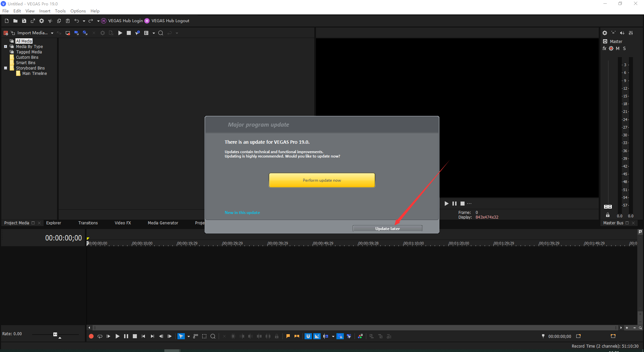Image resolution: width=644 pixels, height=352 pixels.
Task: Select the Selection Edit tool dashed box
Action: [x=204, y=336]
